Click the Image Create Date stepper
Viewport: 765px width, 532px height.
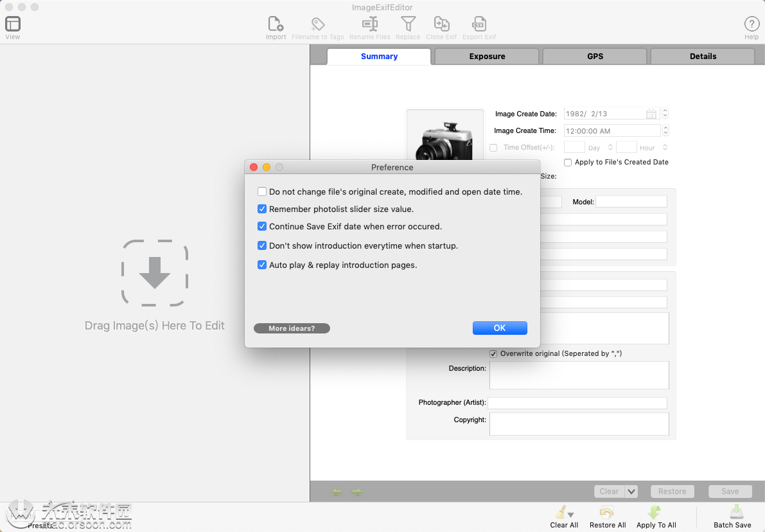click(665, 114)
